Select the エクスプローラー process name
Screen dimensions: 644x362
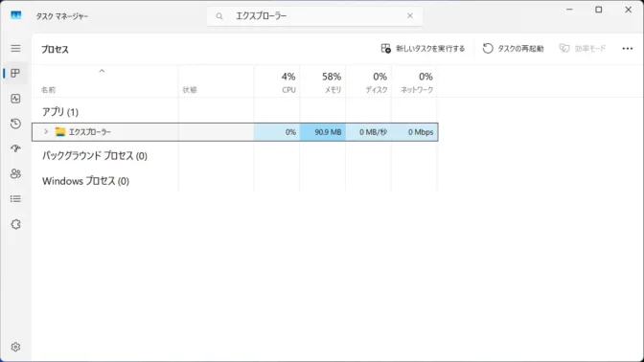[90, 132]
